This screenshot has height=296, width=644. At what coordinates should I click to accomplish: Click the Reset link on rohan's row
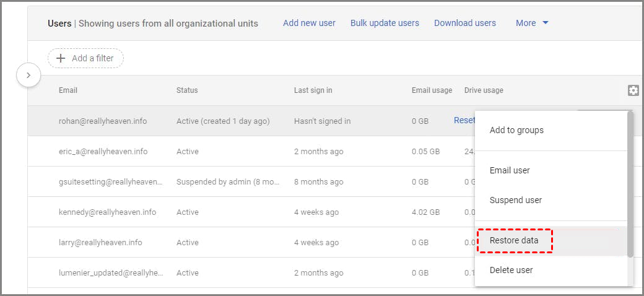(x=464, y=120)
